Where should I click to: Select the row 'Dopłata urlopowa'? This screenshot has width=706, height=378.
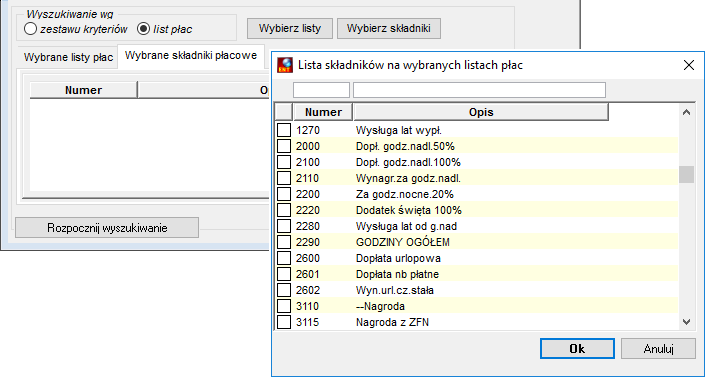click(x=477, y=258)
